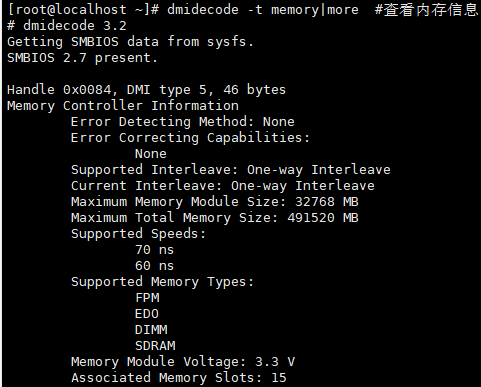Click the '60 ns' speed entry
Image resolution: width=481 pixels, height=387 pixels.
(154, 266)
